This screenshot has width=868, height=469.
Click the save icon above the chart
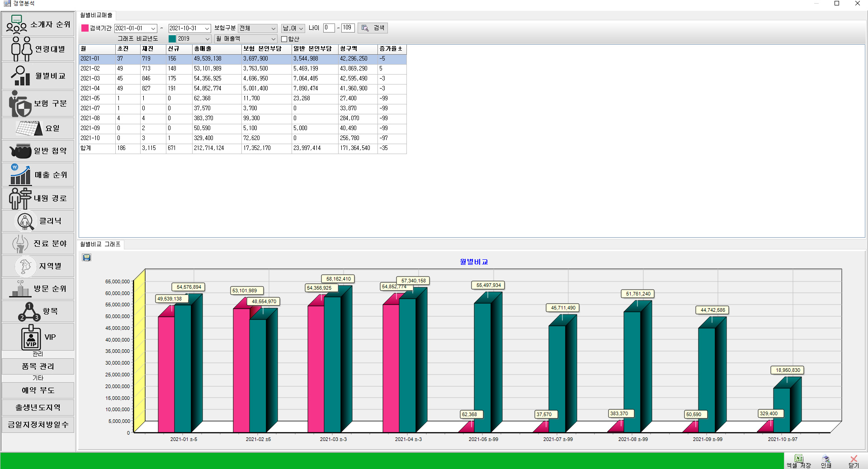click(x=87, y=258)
